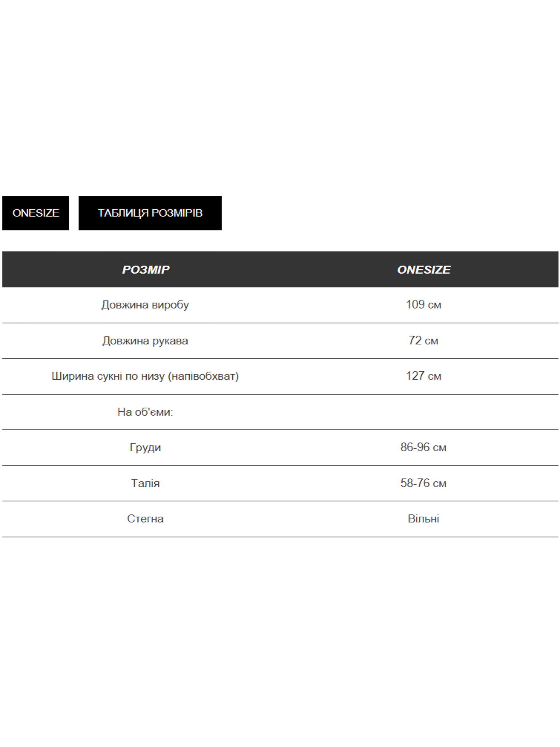Select the Талія row label
The height and width of the screenshot is (747, 560).
pyautogui.click(x=145, y=484)
